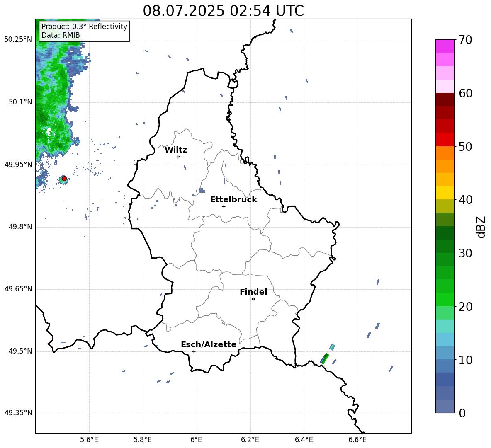This screenshot has height=448, width=491.
Task: Click the 60 value on the colorbar
Action: pyautogui.click(x=465, y=93)
